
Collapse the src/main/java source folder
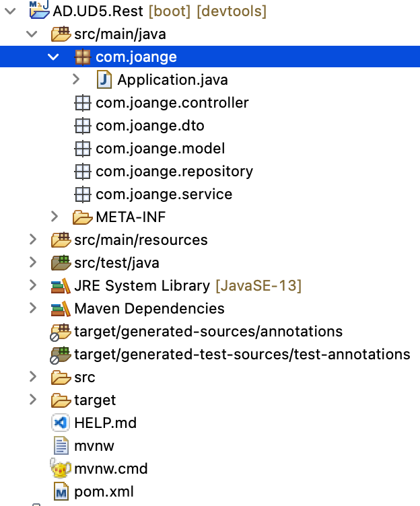32,34
